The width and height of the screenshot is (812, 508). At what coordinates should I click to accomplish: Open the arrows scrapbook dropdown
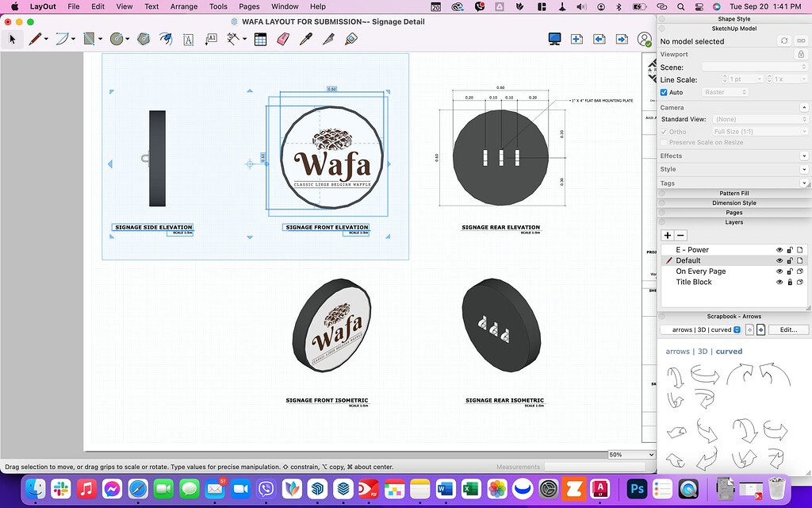click(x=701, y=329)
